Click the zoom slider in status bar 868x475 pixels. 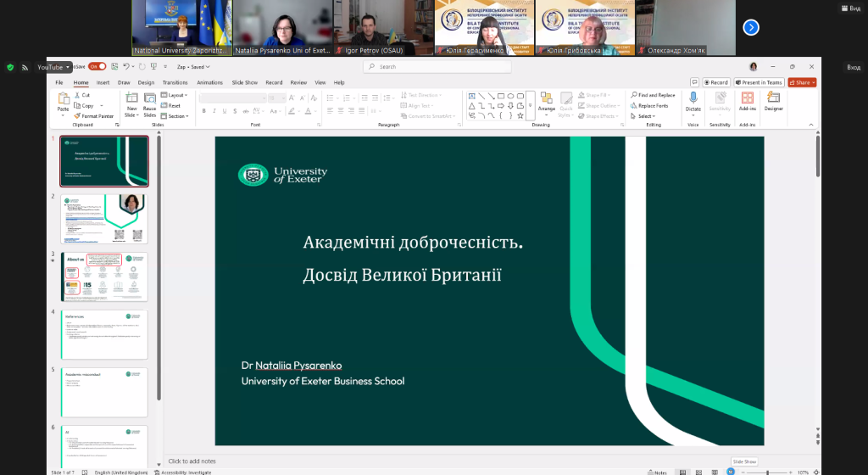point(766,472)
